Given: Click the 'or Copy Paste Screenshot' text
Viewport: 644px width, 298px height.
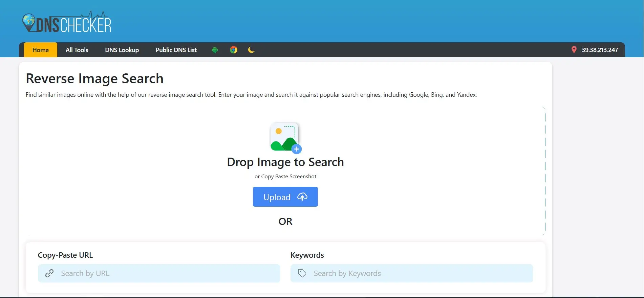Looking at the screenshot, I should click(285, 177).
